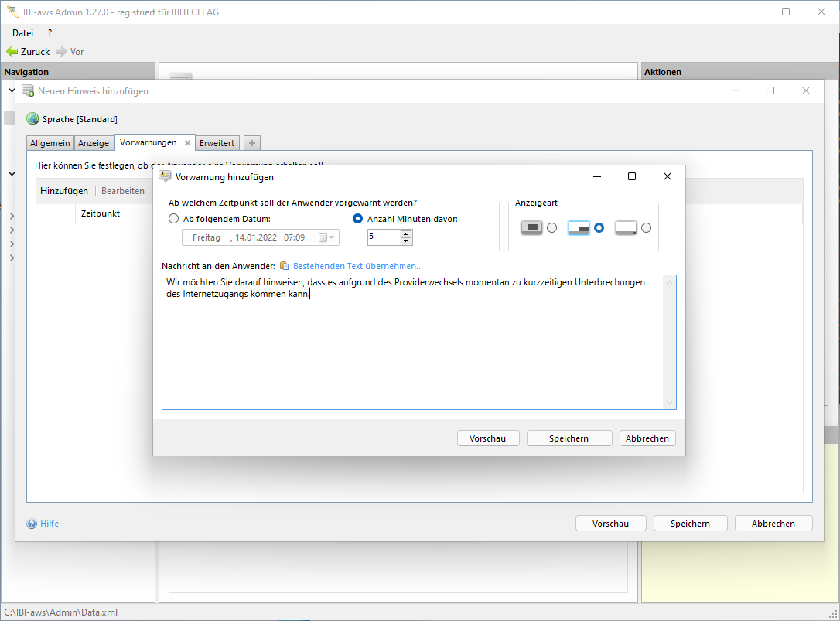Click the centered window display type icon
The width and height of the screenshot is (840, 621).
coord(531,227)
